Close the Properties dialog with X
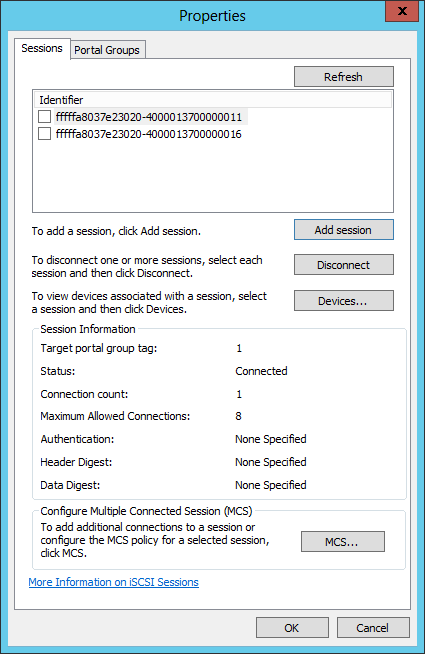 402,11
